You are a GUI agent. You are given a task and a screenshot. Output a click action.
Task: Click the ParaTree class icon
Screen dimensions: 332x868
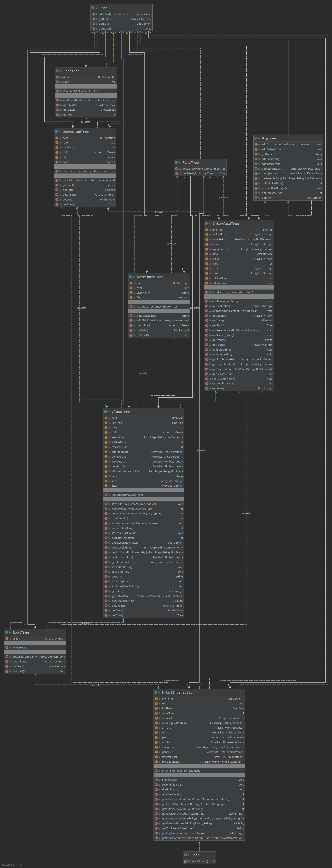click(x=57, y=71)
